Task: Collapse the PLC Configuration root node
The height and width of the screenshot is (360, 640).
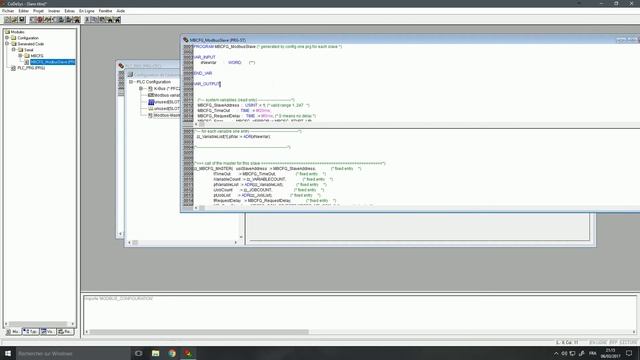Action: point(131,82)
